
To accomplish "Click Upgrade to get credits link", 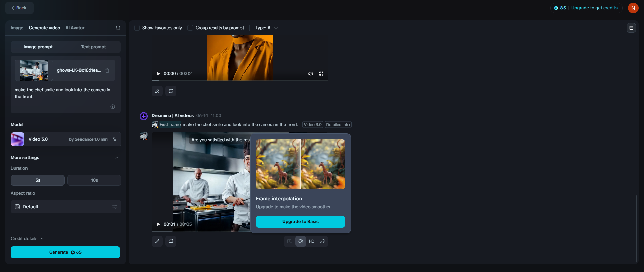I will click(x=594, y=8).
